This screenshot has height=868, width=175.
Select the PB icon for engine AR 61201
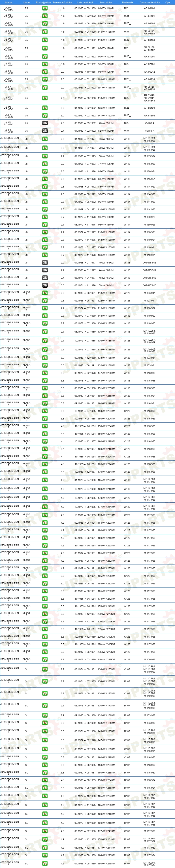coord(45,57)
